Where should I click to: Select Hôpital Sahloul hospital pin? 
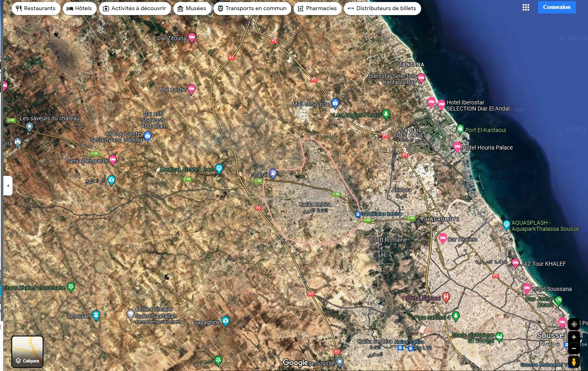(x=446, y=297)
